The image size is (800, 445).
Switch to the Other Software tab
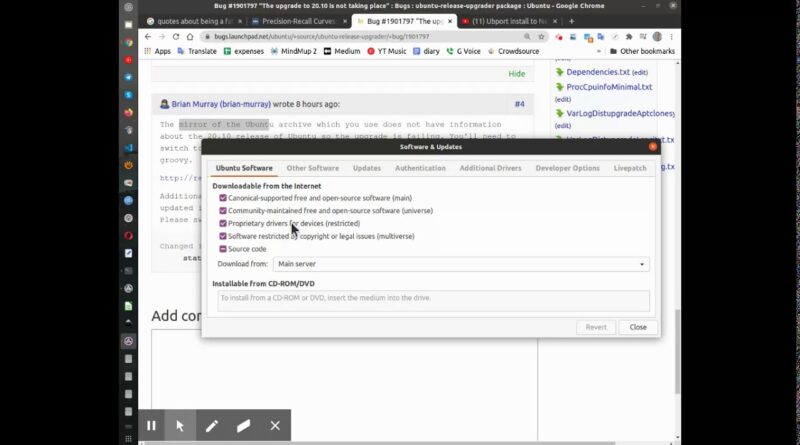[312, 168]
